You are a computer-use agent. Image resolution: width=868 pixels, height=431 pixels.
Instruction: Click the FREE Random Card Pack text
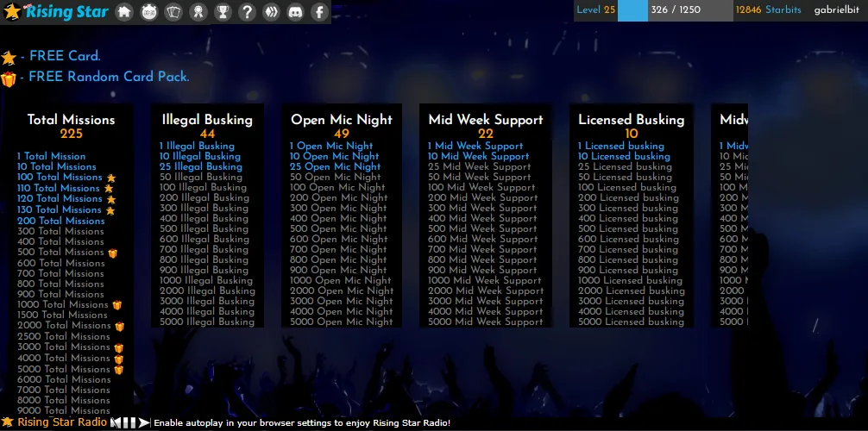[x=109, y=77]
